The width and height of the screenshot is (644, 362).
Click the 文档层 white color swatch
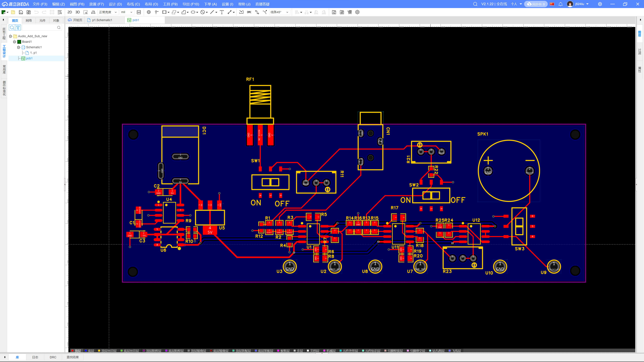point(308,351)
